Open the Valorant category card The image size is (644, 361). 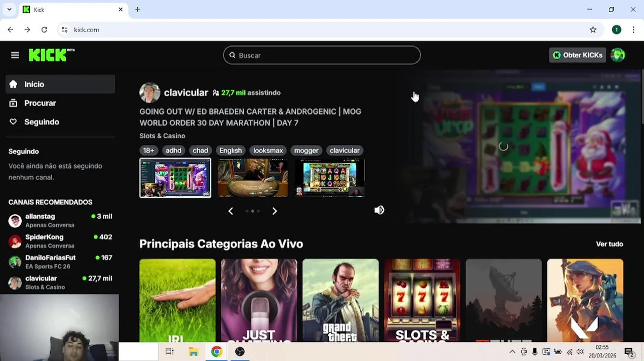(x=585, y=300)
